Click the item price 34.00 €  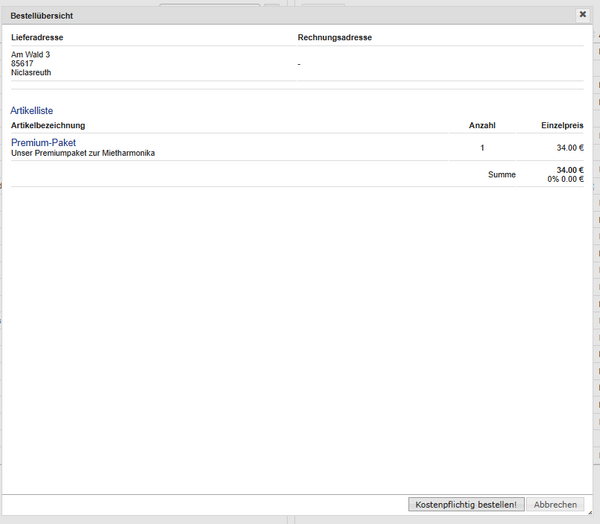point(570,148)
